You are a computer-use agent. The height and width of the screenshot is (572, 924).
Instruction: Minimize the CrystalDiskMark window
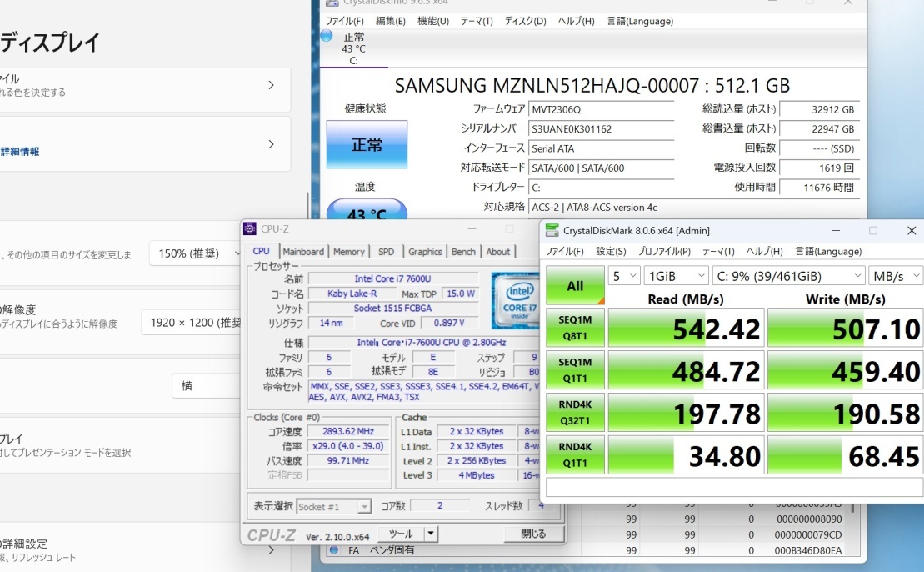click(836, 231)
